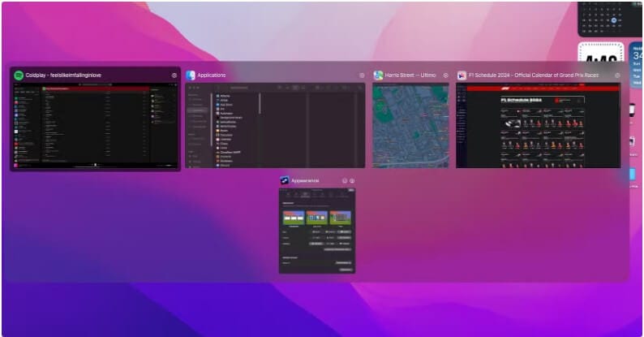Image resolution: width=644 pixels, height=337 pixels.
Task: Click today's highlighted date in calendar widget
Action: click(x=614, y=20)
